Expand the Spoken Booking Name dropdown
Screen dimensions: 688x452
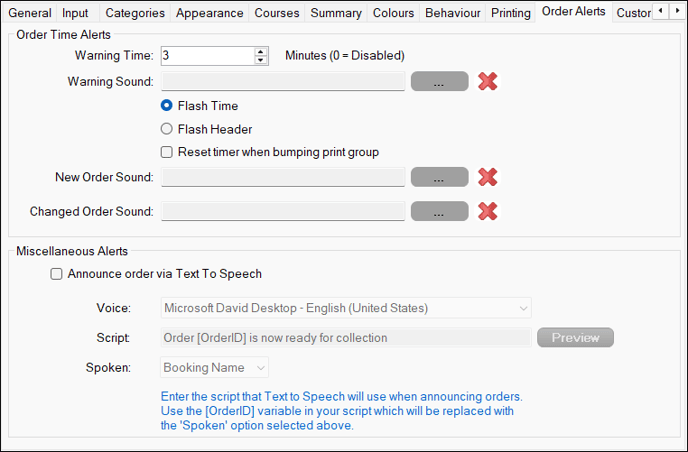click(x=215, y=367)
